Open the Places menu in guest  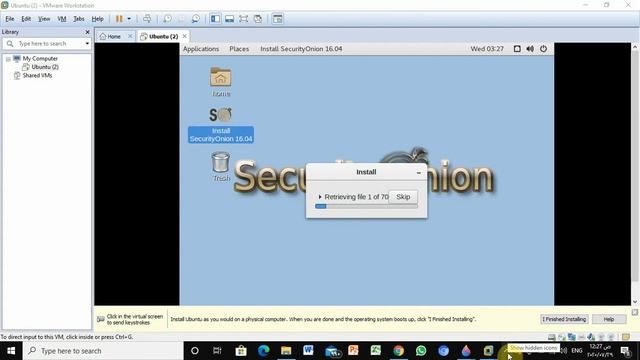click(239, 49)
